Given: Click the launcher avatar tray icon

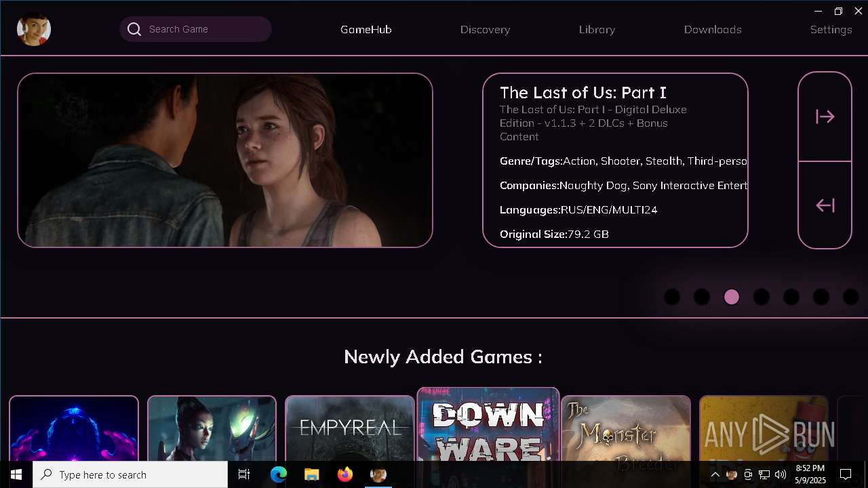Looking at the screenshot, I should pos(732,474).
